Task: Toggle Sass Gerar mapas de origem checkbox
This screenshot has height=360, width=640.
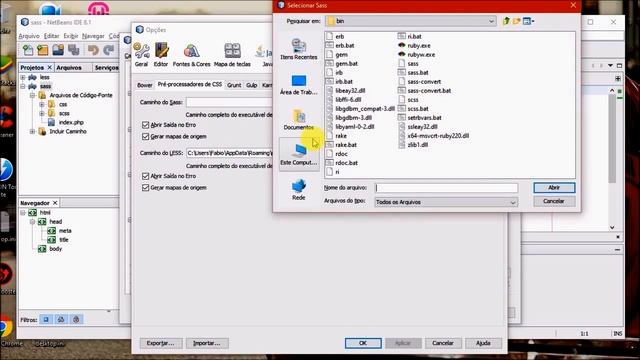Action: [145, 136]
